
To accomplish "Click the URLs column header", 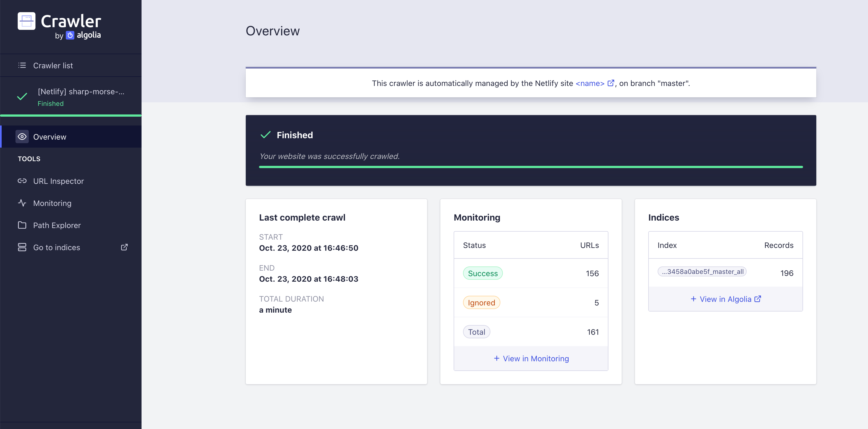I will coord(589,245).
